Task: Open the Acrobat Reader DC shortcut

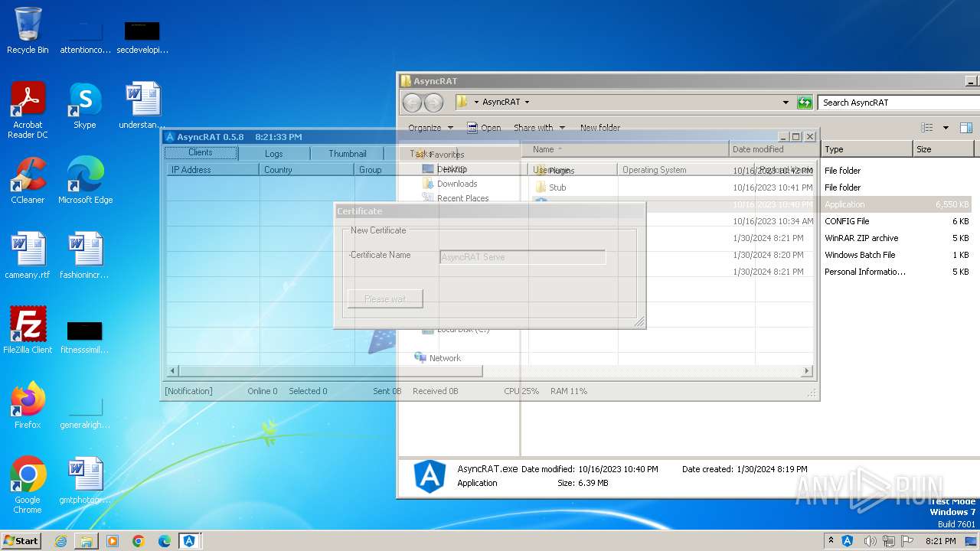Action: point(28,110)
